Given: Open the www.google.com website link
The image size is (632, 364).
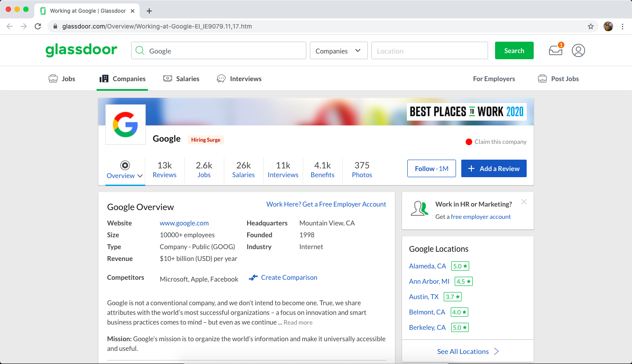Looking at the screenshot, I should 184,223.
